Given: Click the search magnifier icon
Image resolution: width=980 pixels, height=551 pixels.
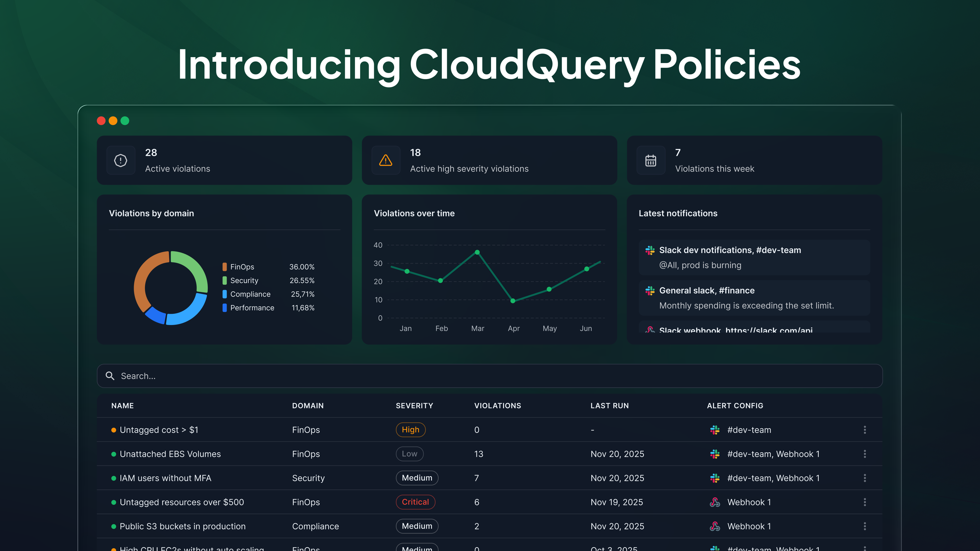Looking at the screenshot, I should coord(110,376).
